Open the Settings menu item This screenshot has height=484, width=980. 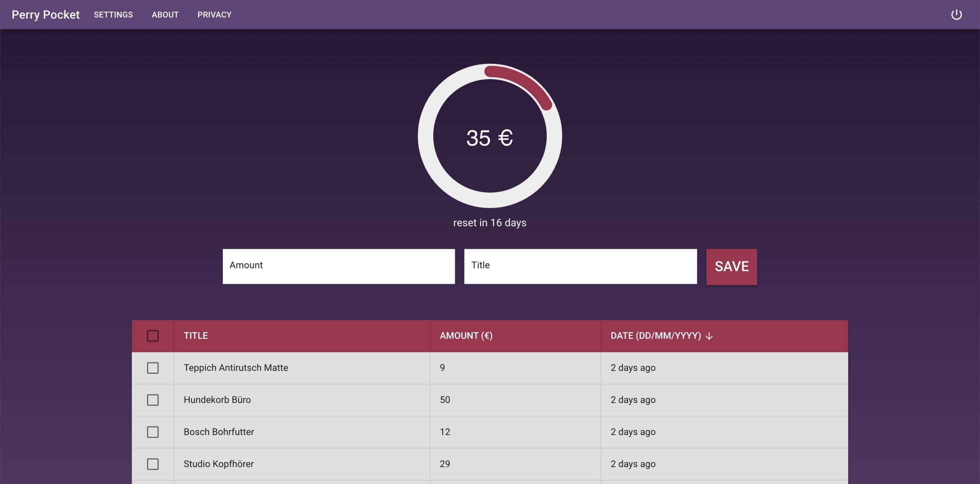tap(113, 15)
